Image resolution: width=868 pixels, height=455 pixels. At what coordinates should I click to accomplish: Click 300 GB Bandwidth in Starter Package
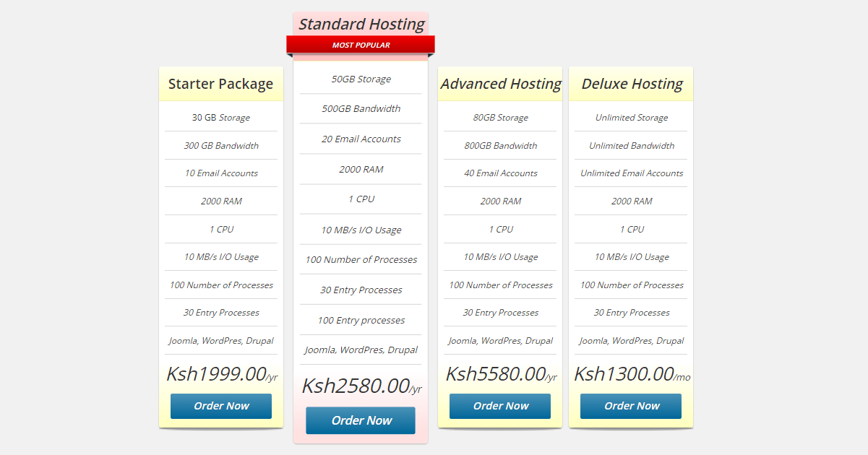(220, 146)
